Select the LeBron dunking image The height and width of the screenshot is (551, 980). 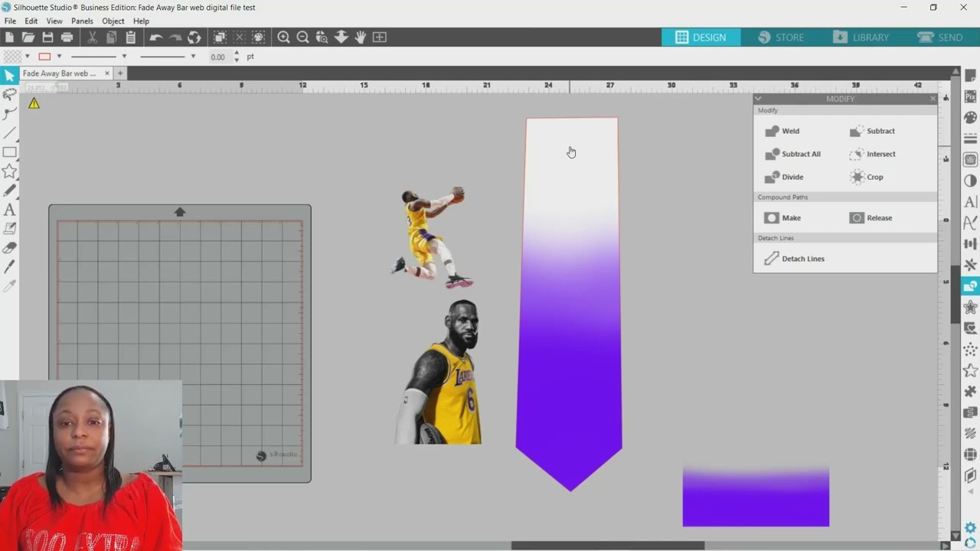[432, 237]
